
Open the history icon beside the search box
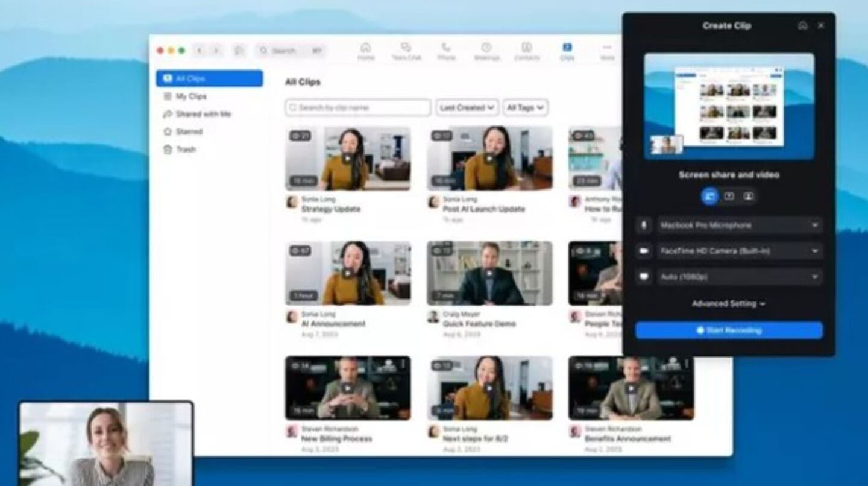pyautogui.click(x=239, y=51)
